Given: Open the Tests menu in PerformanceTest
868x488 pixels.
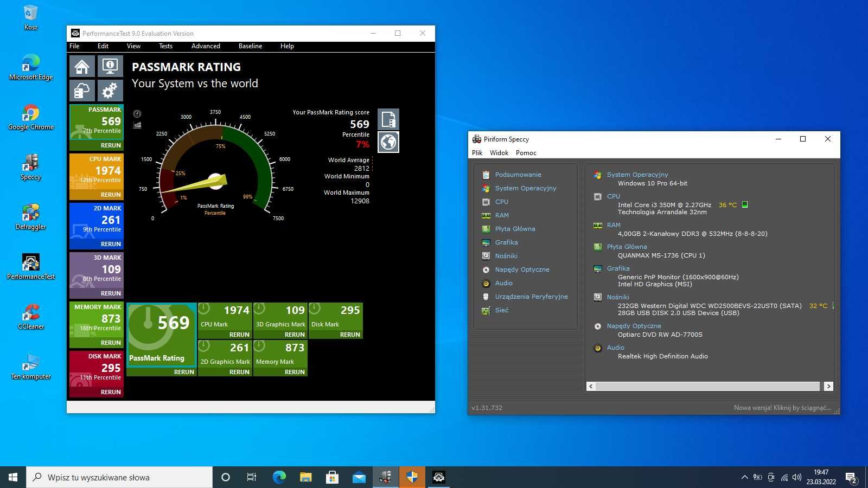Looking at the screenshot, I should tap(165, 46).
